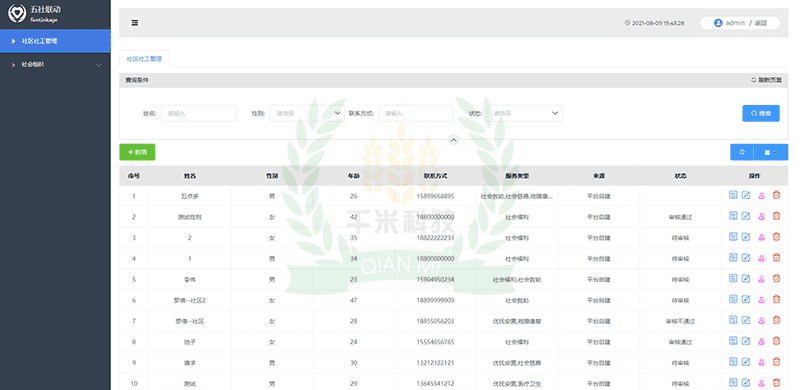Click the 姓名 column header

point(190,176)
